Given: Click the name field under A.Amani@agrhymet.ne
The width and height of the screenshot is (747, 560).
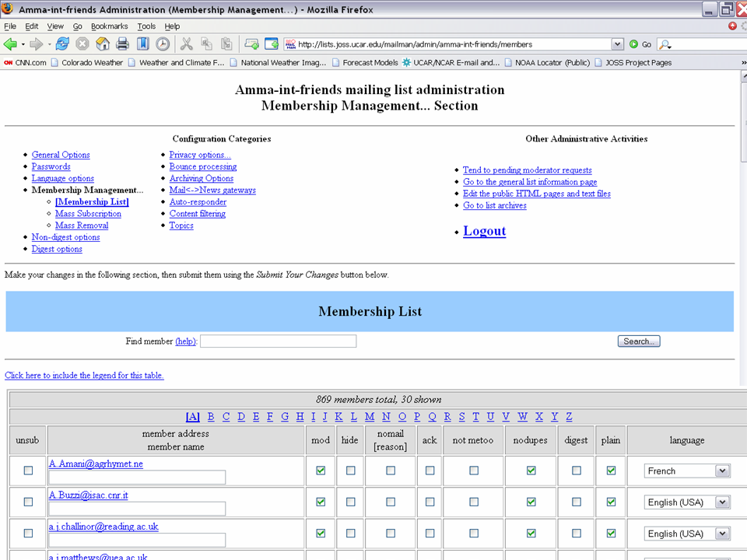Looking at the screenshot, I should [137, 477].
